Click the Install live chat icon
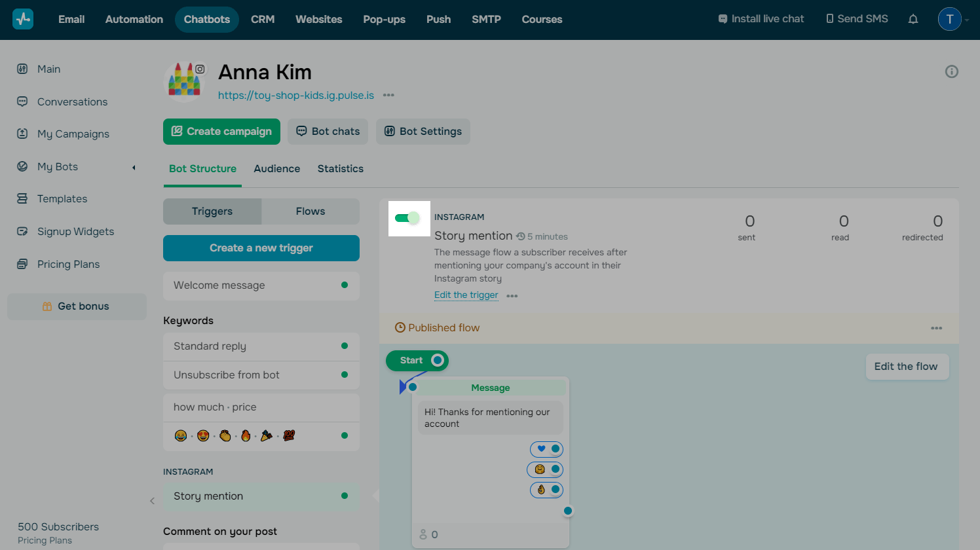The width and height of the screenshot is (980, 550). [723, 18]
